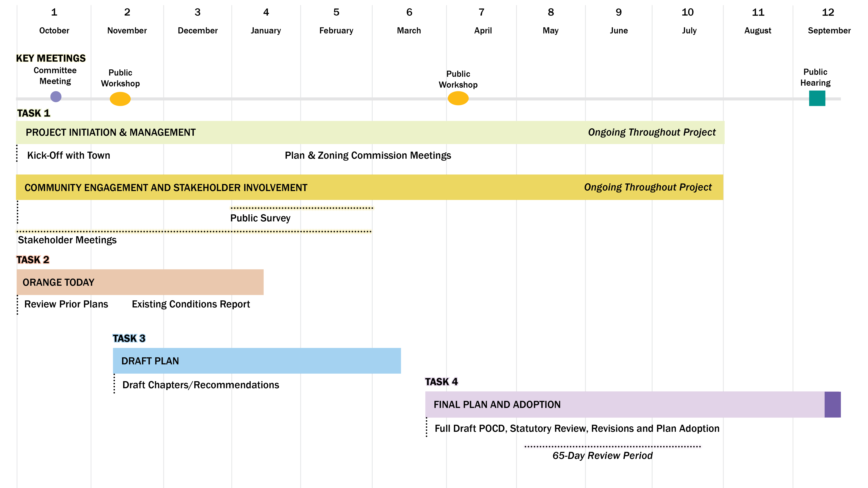
Task: Click the 65-Day Review Period label
Action: point(603,455)
